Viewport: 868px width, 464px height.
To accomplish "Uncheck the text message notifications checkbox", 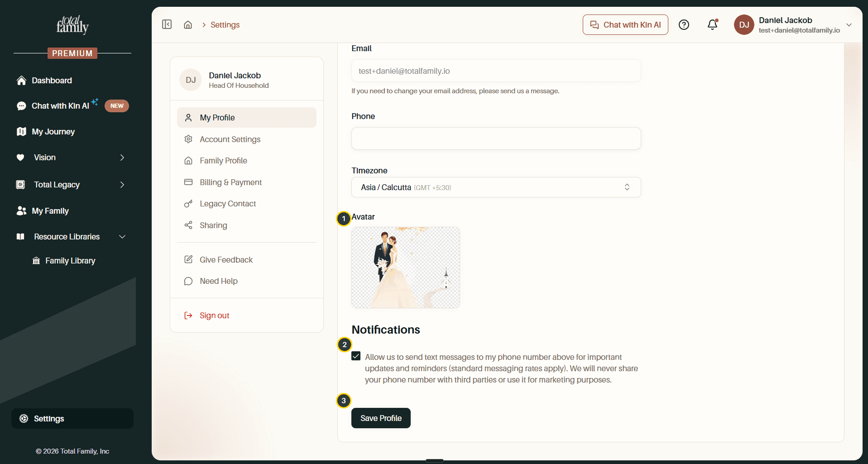I will tap(356, 356).
